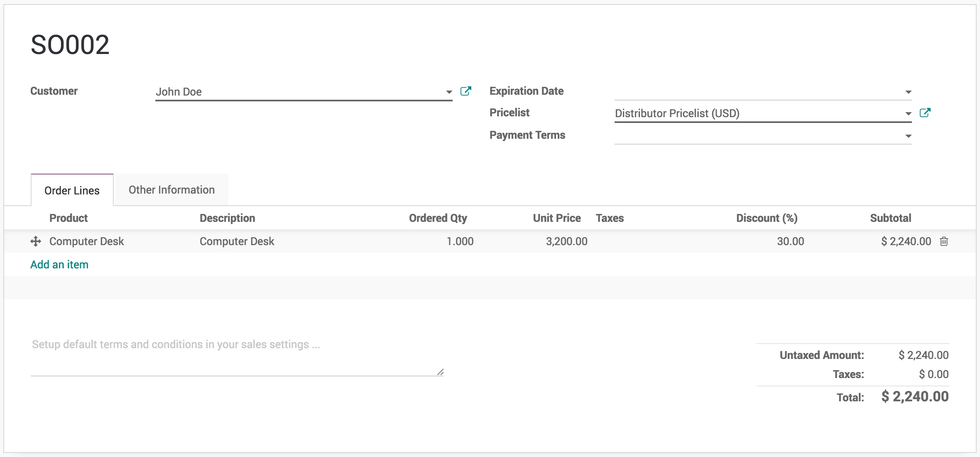Click the Subtotal column header
Image resolution: width=980 pixels, height=457 pixels.
click(x=890, y=218)
